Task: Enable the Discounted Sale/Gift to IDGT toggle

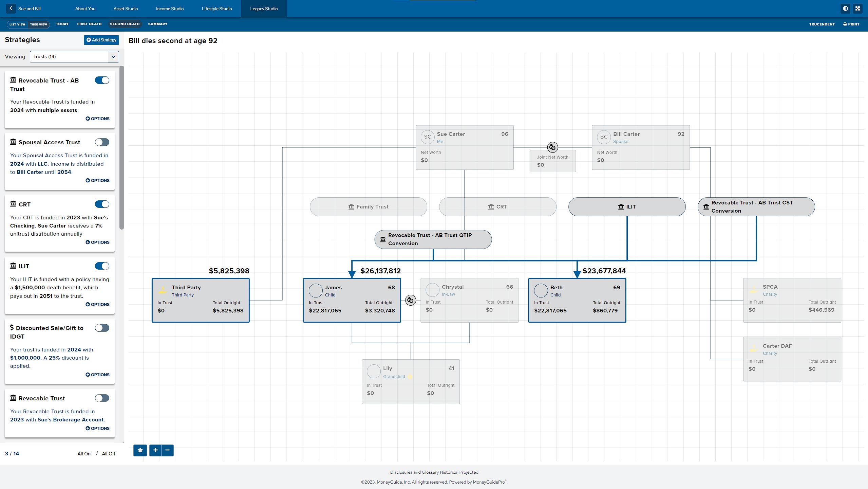Action: coord(102,328)
